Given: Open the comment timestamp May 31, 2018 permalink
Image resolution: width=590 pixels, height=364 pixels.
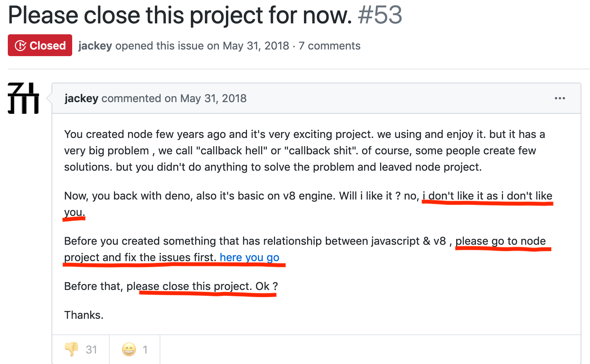Looking at the screenshot, I should pos(213,98).
